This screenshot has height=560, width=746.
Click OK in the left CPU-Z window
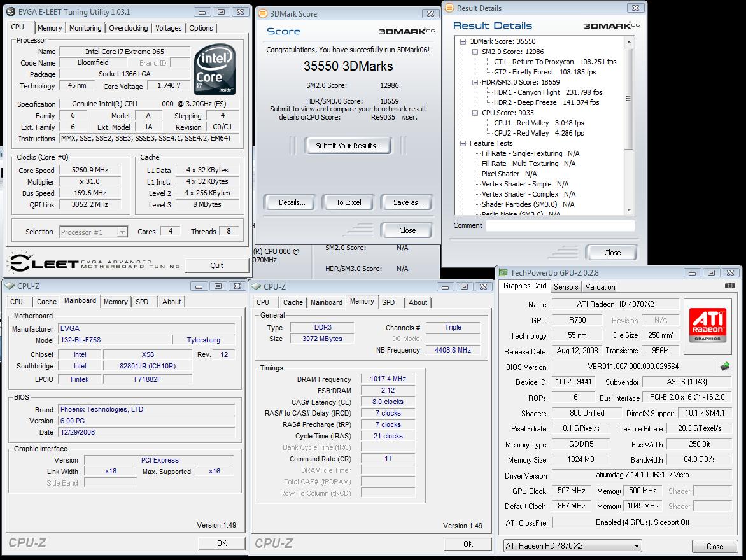(222, 543)
